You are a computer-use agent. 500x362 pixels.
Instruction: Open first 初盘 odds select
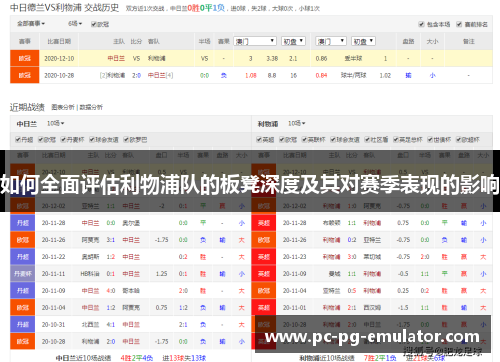click(293, 41)
